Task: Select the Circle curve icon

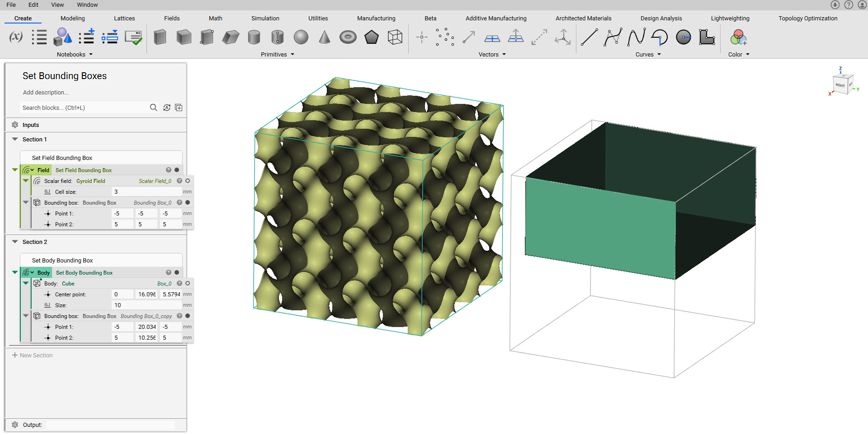Action: [x=683, y=37]
